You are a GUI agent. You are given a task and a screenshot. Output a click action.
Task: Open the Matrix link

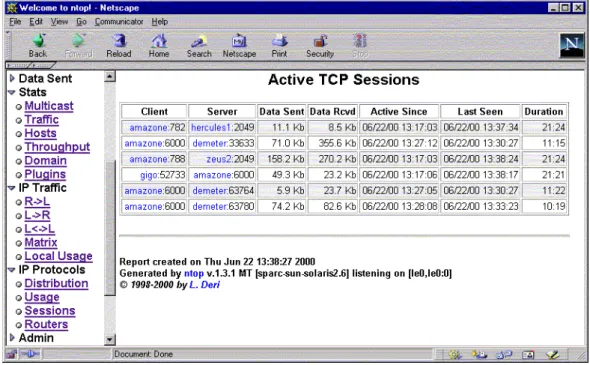click(41, 242)
